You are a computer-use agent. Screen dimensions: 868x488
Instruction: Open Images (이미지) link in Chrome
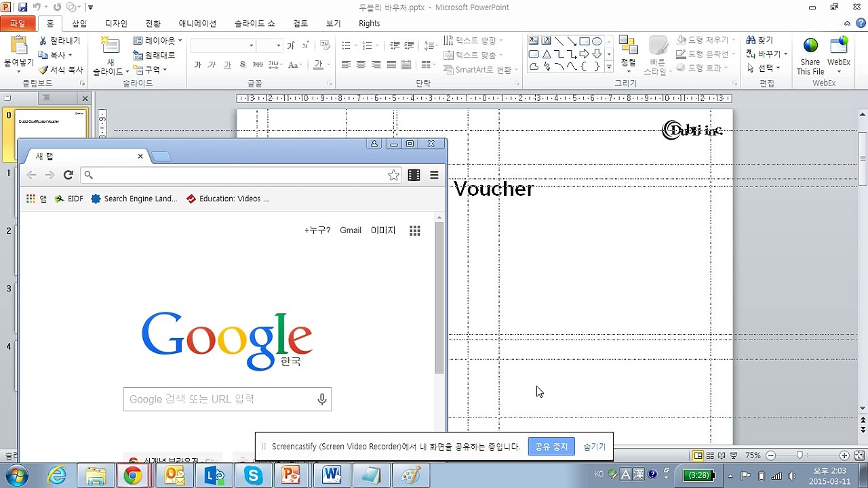tap(383, 230)
